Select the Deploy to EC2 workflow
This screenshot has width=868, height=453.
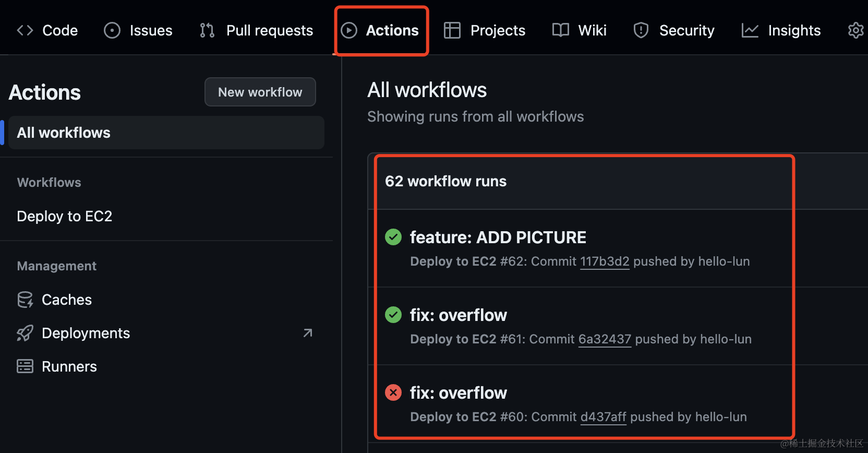coord(65,216)
